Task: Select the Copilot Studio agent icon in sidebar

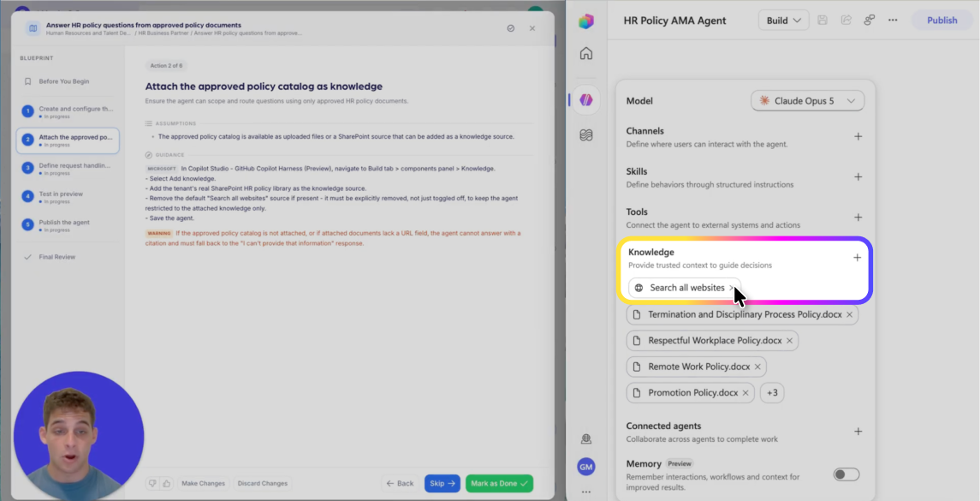Action: point(585,100)
